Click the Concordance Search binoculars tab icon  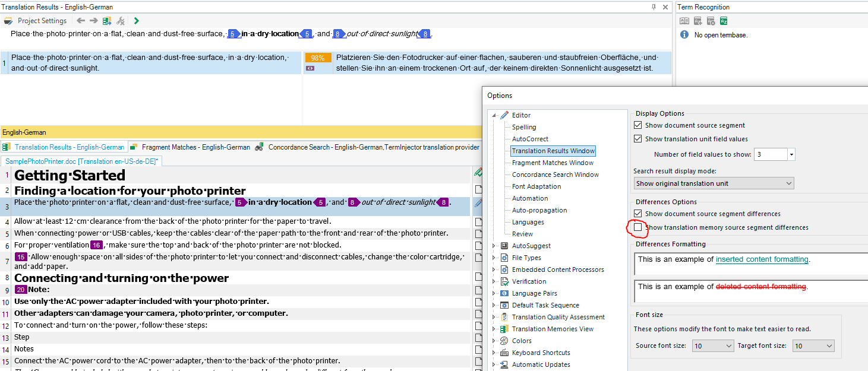pos(259,147)
